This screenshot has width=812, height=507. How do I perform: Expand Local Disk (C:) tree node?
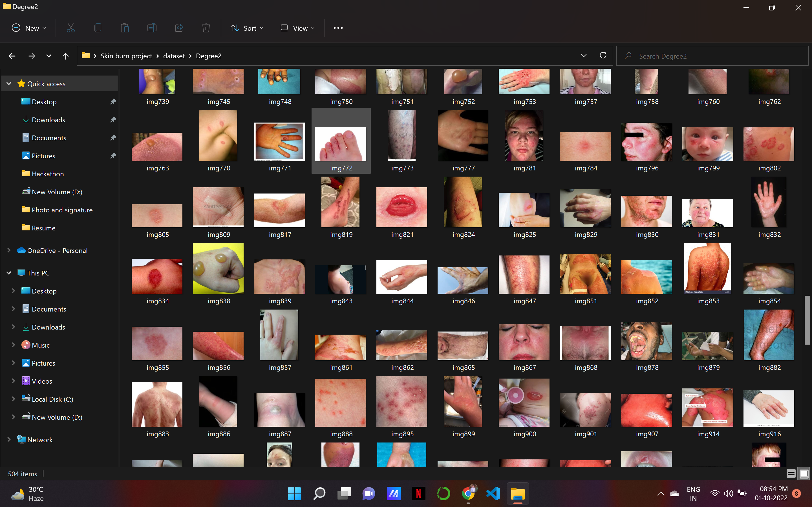tap(14, 399)
